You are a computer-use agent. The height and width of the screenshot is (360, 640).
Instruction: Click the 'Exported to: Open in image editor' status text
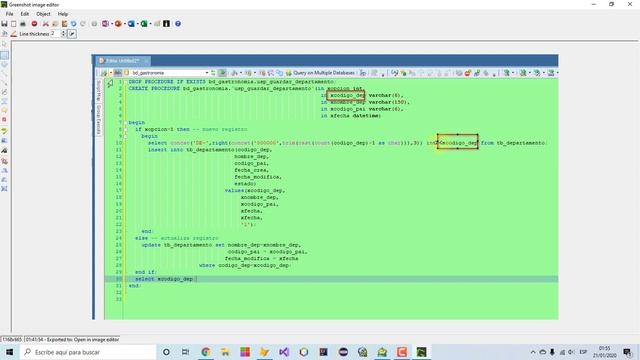72,340
